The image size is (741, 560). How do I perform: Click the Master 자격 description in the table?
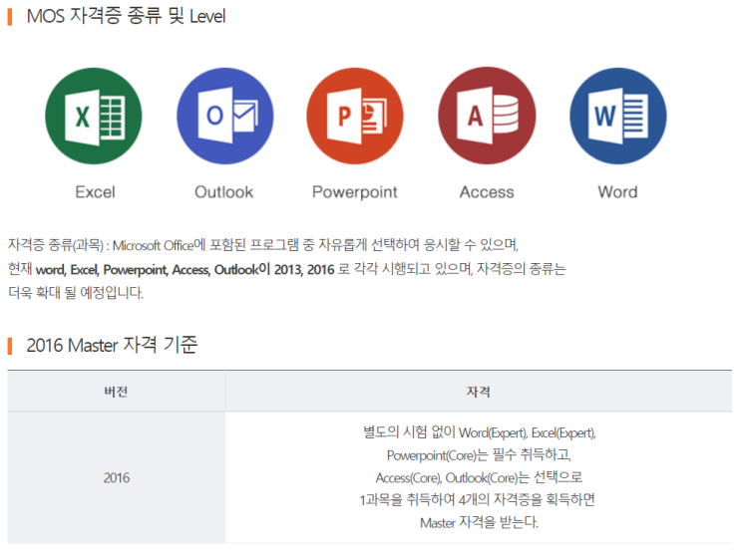coord(478,477)
